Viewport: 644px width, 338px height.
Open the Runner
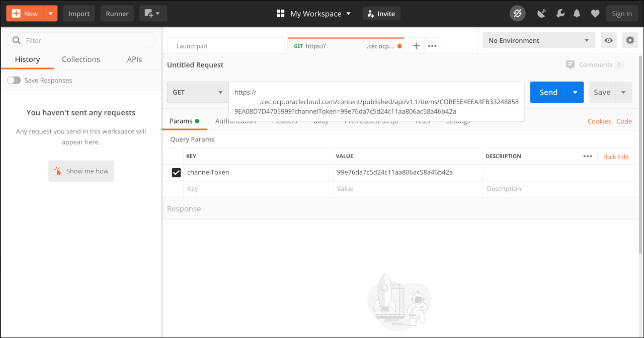pyautogui.click(x=117, y=14)
